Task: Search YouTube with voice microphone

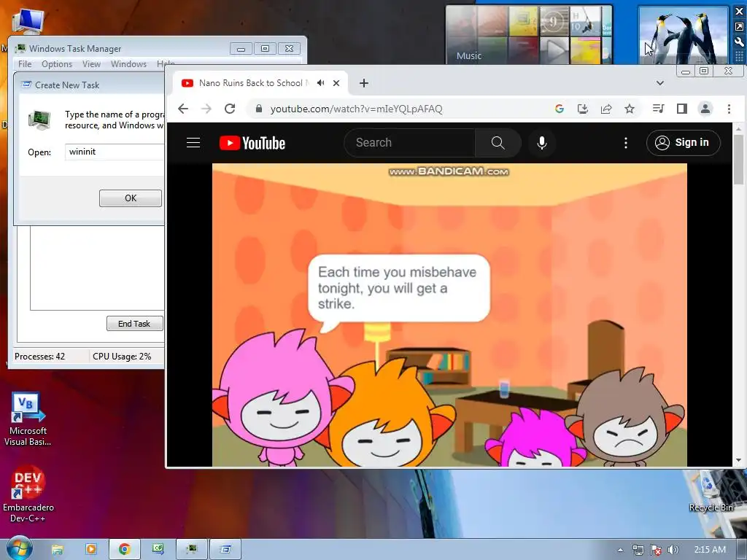Action: pyautogui.click(x=542, y=143)
